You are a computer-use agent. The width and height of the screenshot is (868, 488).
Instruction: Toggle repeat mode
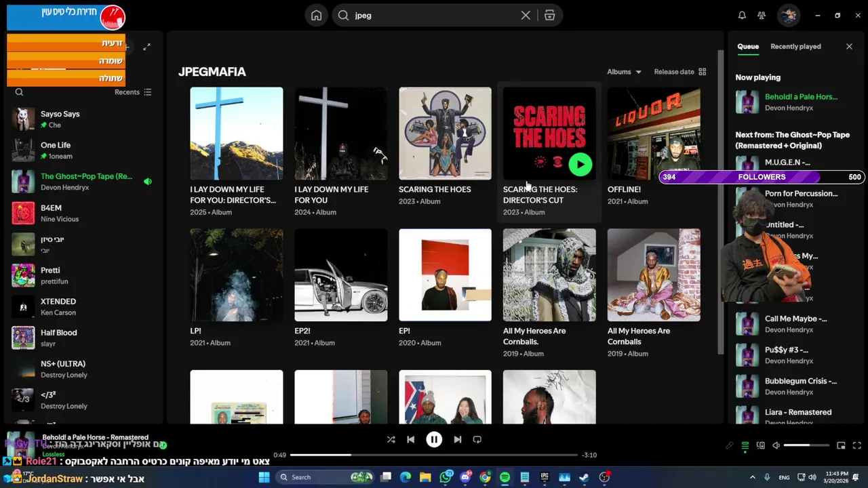477,439
